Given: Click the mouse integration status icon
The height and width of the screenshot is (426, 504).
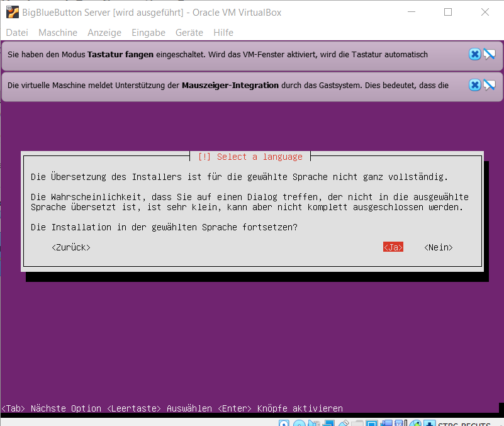Looking at the screenshot, I should click(x=415, y=423).
